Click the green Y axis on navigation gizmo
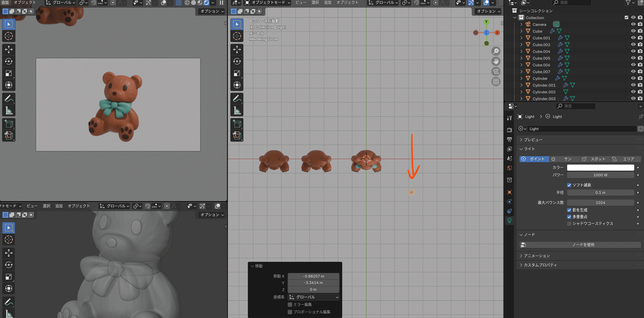644x318 pixels. (486, 22)
